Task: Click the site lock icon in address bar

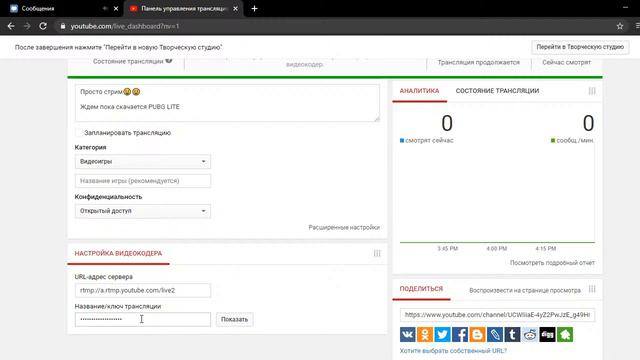Action: (62, 26)
